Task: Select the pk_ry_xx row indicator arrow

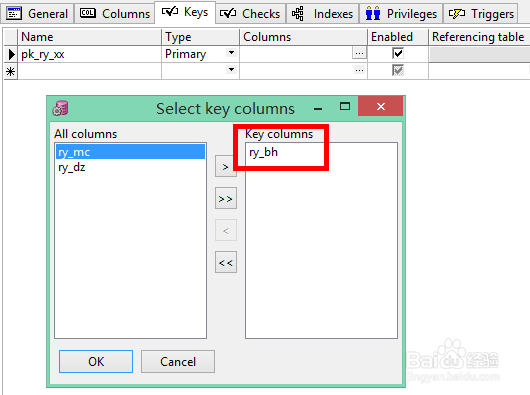Action: point(11,54)
